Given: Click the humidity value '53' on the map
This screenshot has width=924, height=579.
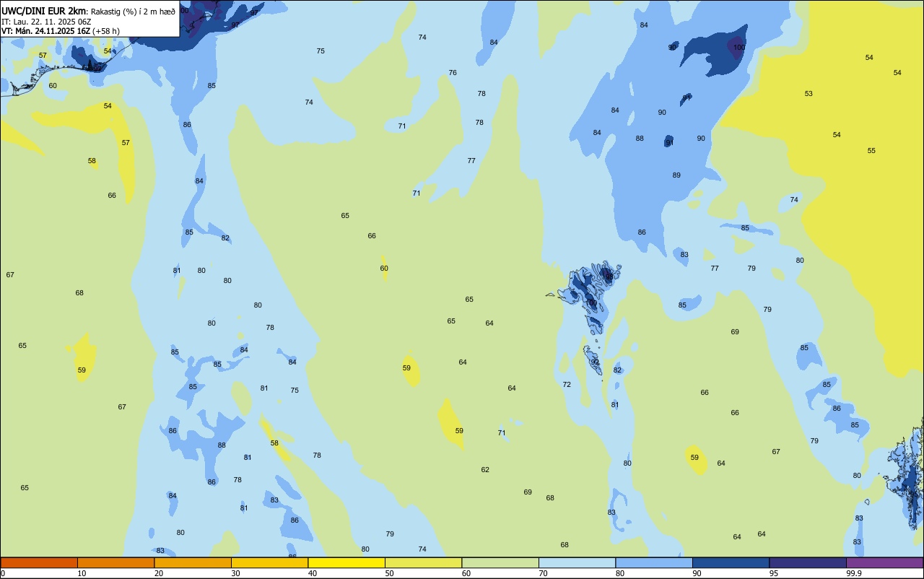Looking at the screenshot, I should tap(808, 94).
